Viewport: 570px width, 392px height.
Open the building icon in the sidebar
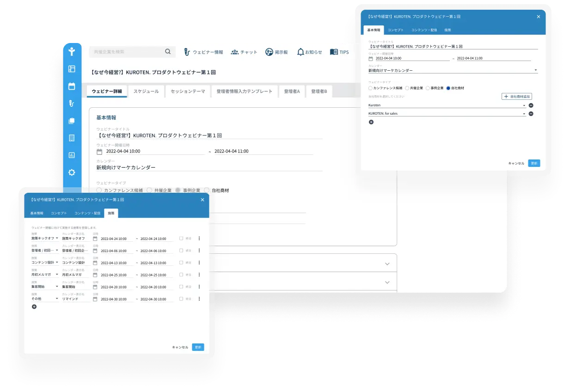click(72, 138)
